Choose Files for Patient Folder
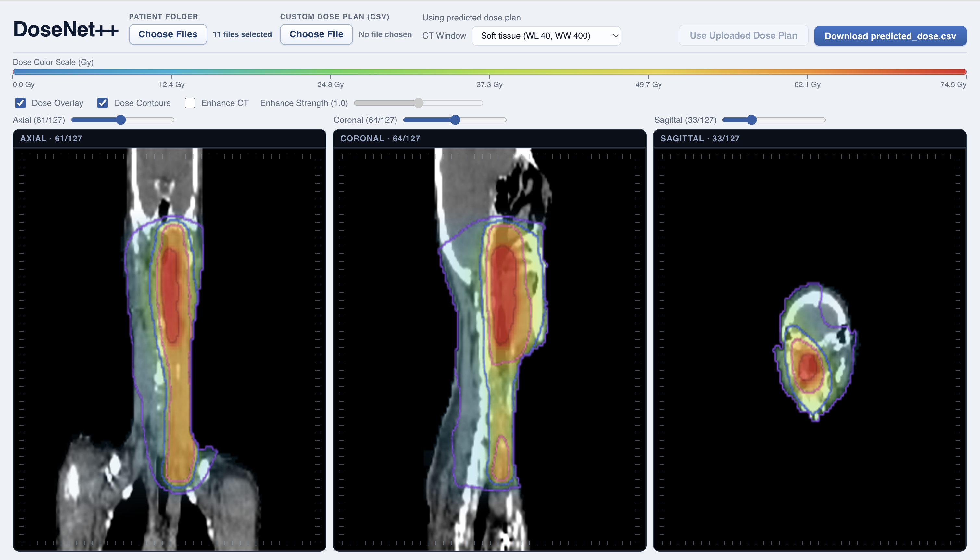Image resolution: width=980 pixels, height=560 pixels. click(168, 34)
